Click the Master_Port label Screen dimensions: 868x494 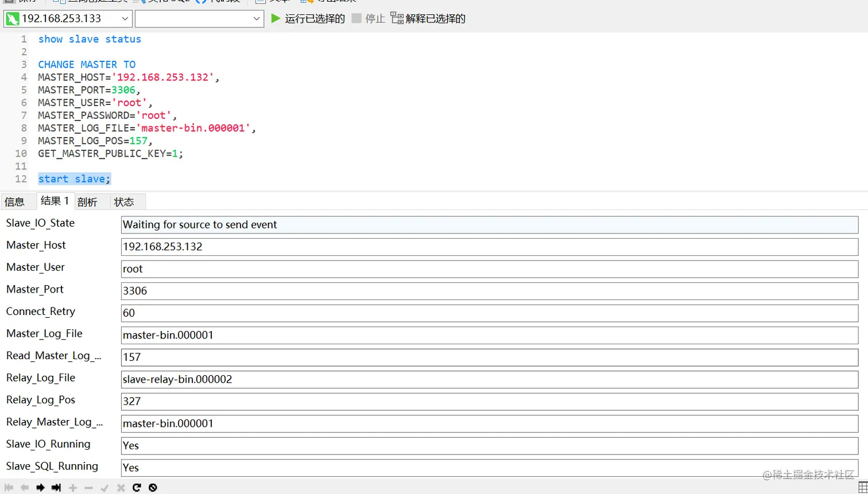(35, 290)
